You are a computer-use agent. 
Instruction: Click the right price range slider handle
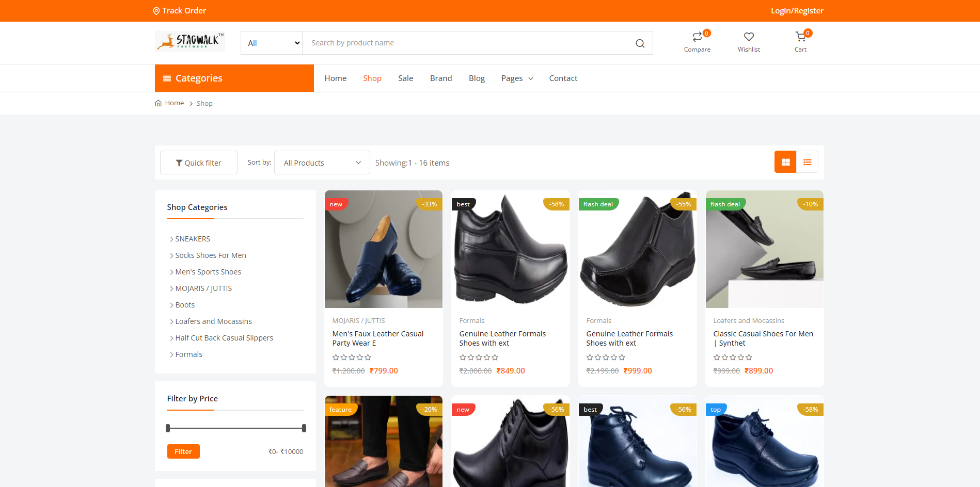(x=304, y=428)
